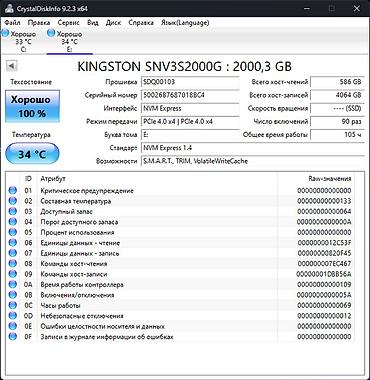Click the host writes value 4064 GB

337,95
